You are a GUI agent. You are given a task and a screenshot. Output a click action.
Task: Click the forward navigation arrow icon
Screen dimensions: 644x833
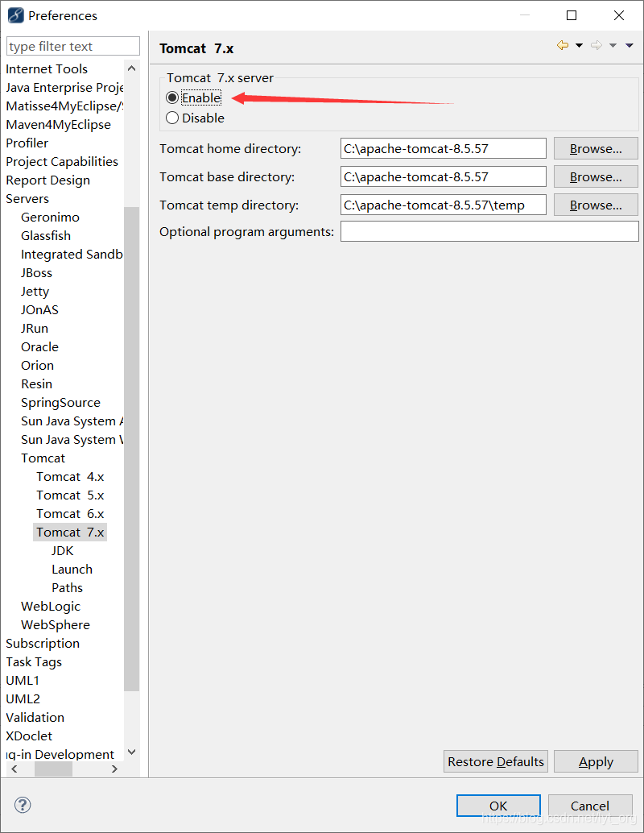tap(597, 46)
